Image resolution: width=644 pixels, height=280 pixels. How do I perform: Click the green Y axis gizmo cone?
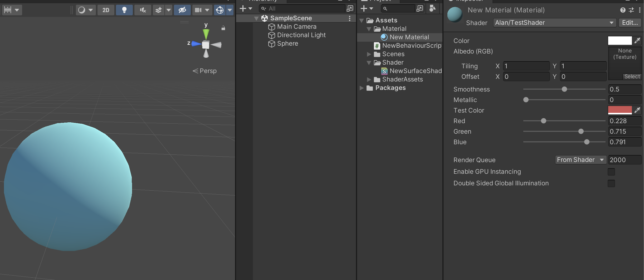pos(206,34)
